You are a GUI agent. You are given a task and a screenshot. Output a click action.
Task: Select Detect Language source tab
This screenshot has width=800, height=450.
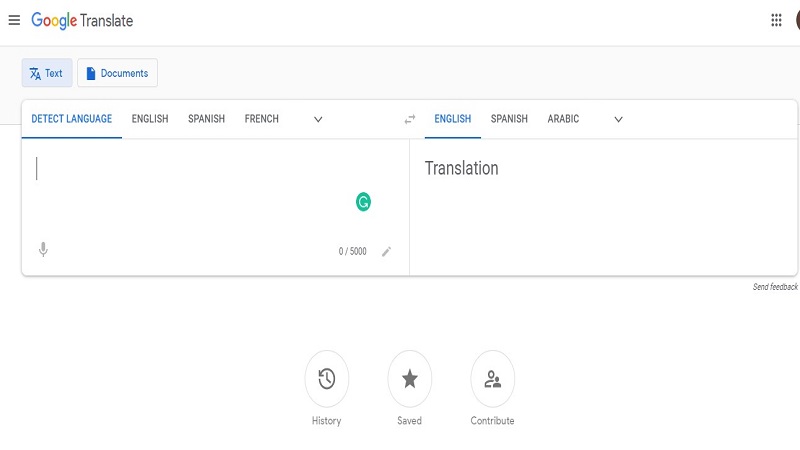(71, 119)
